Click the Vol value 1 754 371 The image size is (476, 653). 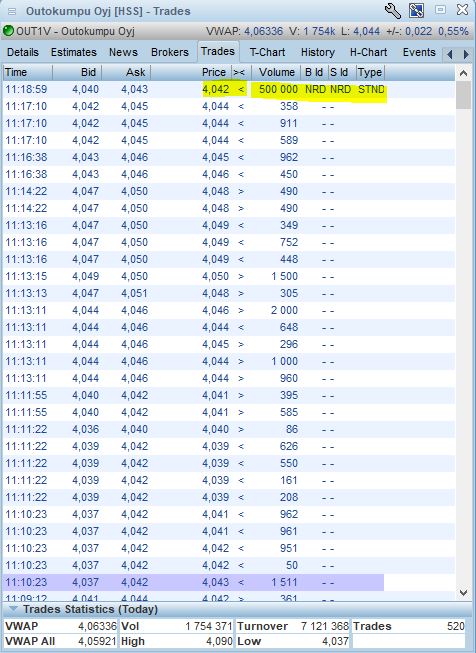[209, 626]
